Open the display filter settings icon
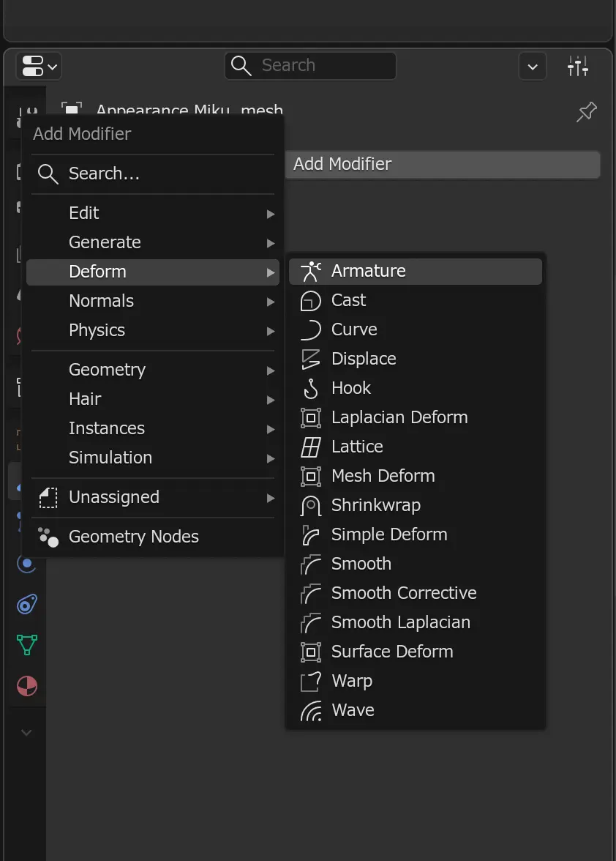The image size is (616, 861). pos(578,67)
